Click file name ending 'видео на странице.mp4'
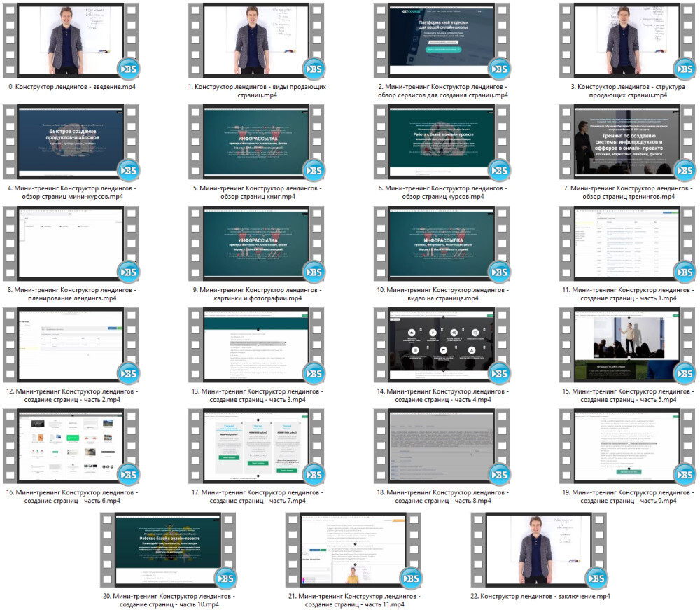 point(442,294)
